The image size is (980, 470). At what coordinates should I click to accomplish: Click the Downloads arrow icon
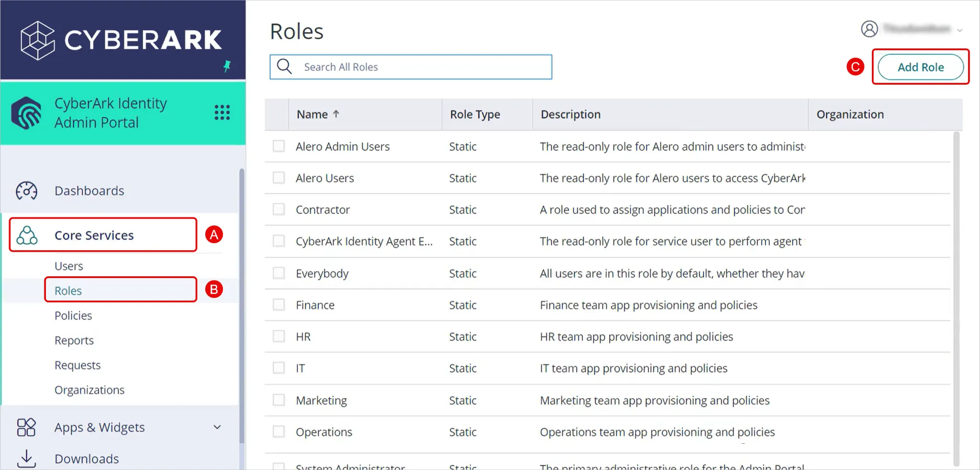pos(26,458)
